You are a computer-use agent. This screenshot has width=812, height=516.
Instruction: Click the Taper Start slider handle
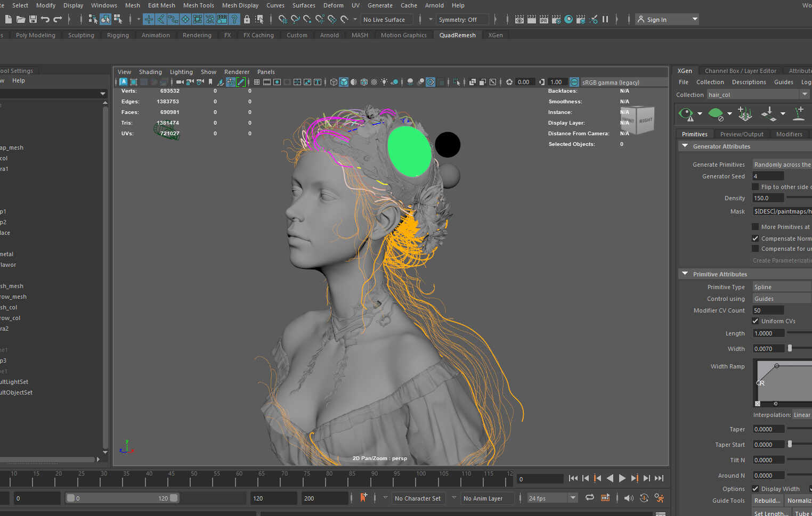[790, 444]
